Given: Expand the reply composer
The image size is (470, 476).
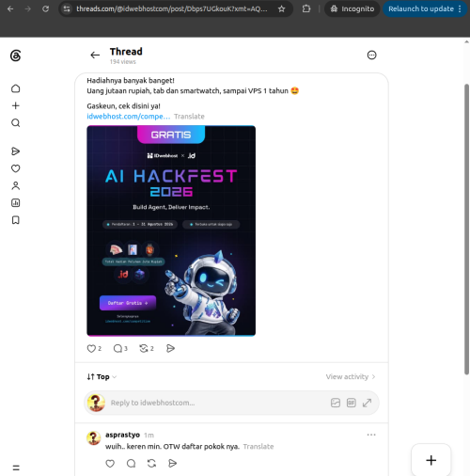Looking at the screenshot, I should point(367,403).
